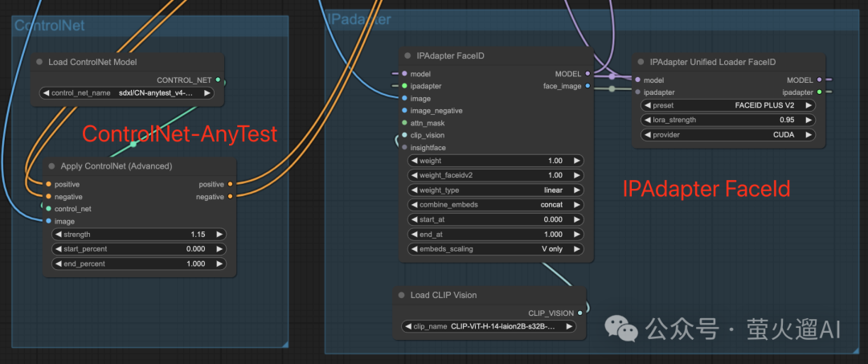868x364 pixels.
Task: Click the image_negative input socket
Action: point(404,111)
